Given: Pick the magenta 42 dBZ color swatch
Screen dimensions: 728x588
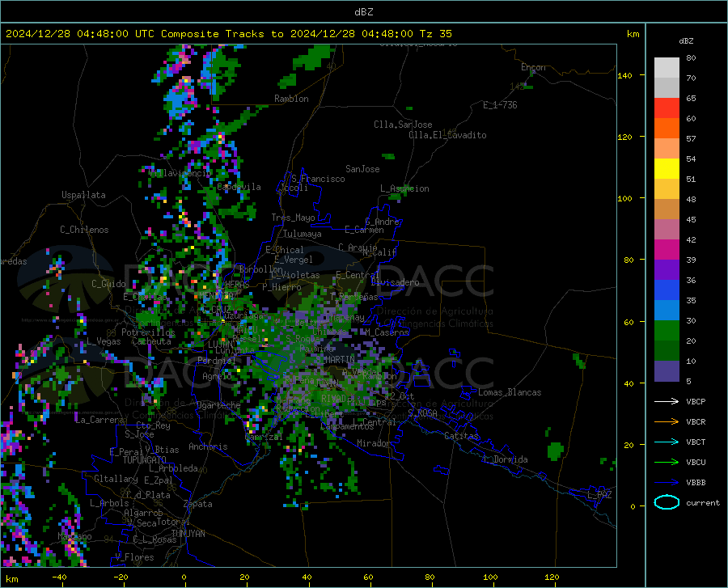Looking at the screenshot, I should click(667, 250).
